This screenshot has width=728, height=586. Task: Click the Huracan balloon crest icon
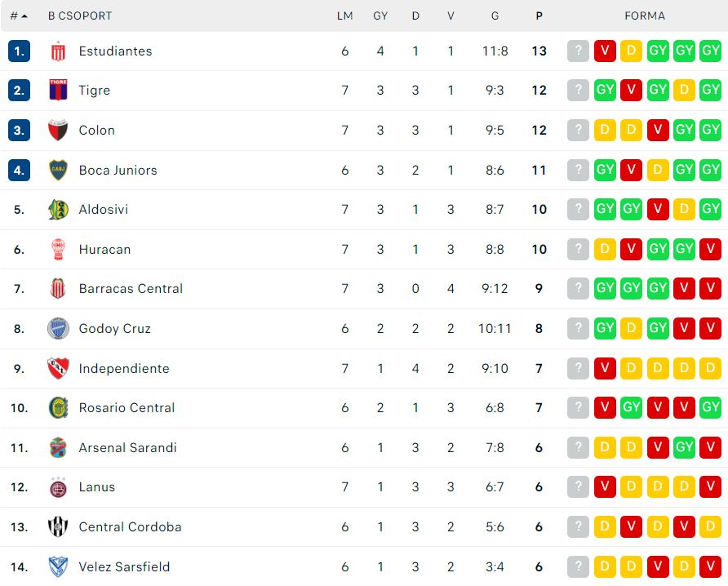coord(58,249)
